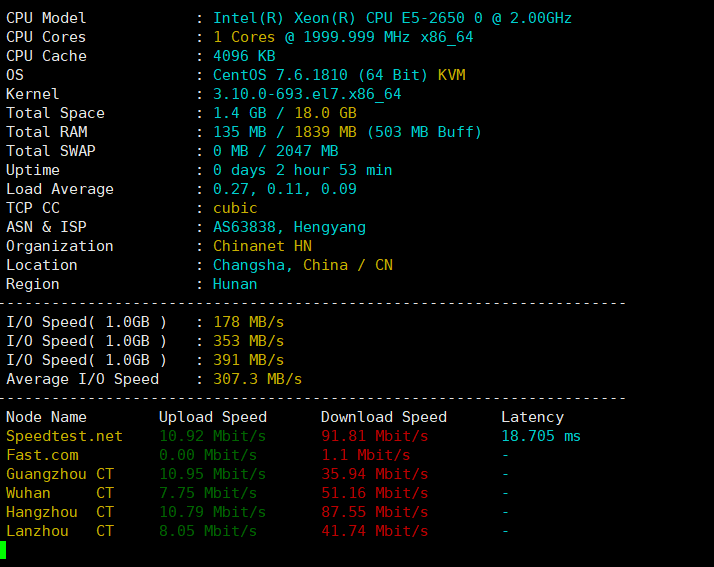
Task: Click the TCP CC value cubic
Action: (x=235, y=208)
